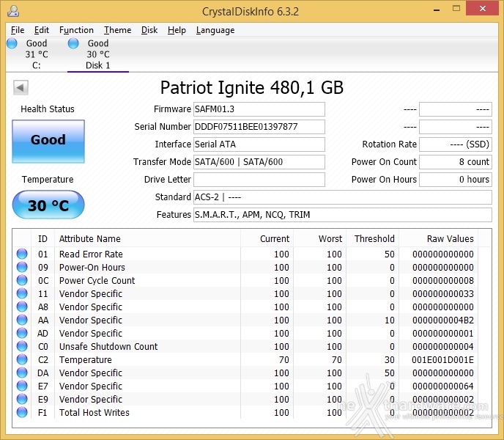Screen dimensions: 504x440
Task: Open the Help menu
Action: (x=177, y=30)
